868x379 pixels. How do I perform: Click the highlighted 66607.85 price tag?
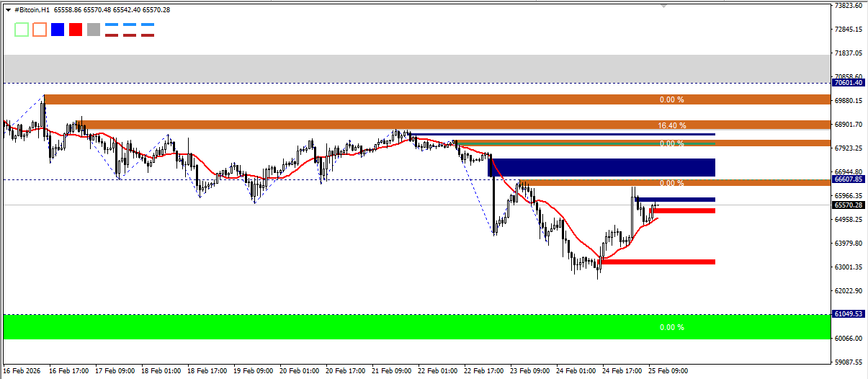pyautogui.click(x=849, y=179)
